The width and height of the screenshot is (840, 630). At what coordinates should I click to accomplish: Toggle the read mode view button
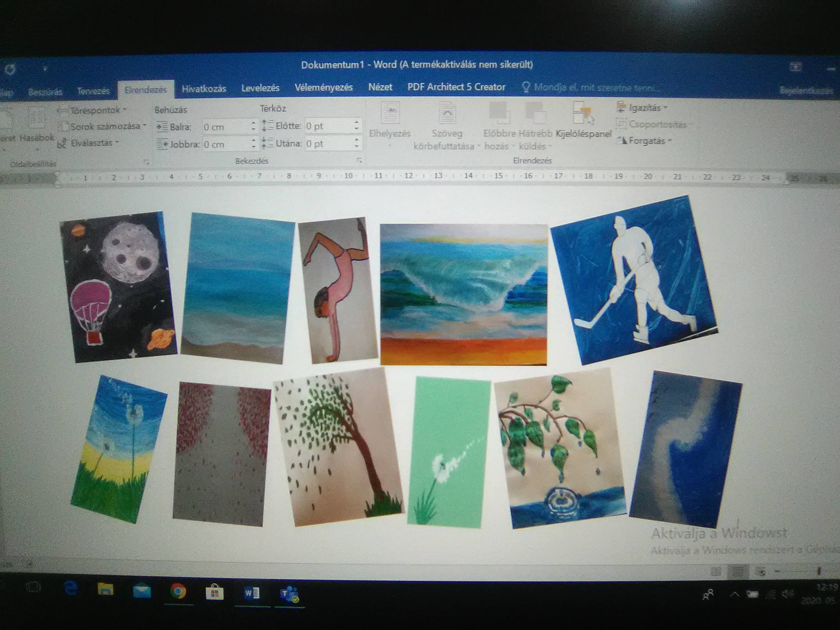coord(716,572)
